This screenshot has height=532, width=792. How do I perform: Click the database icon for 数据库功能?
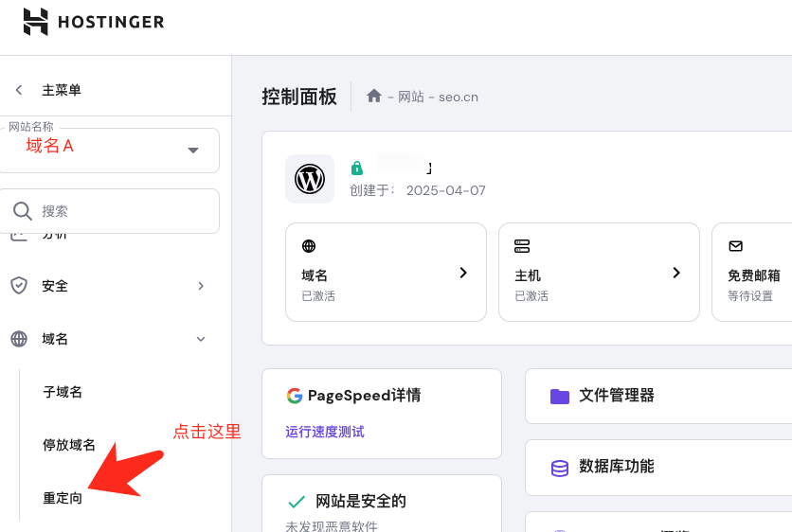pos(560,468)
